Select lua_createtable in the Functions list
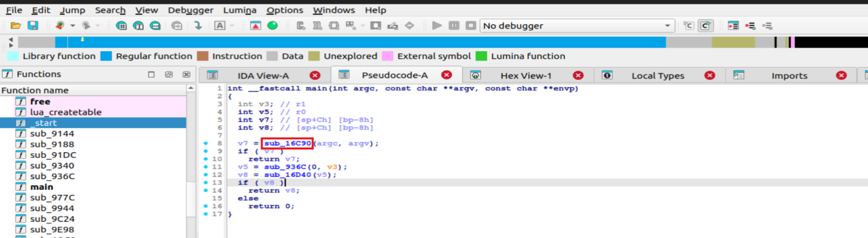The width and height of the screenshot is (868, 238). 66,112
